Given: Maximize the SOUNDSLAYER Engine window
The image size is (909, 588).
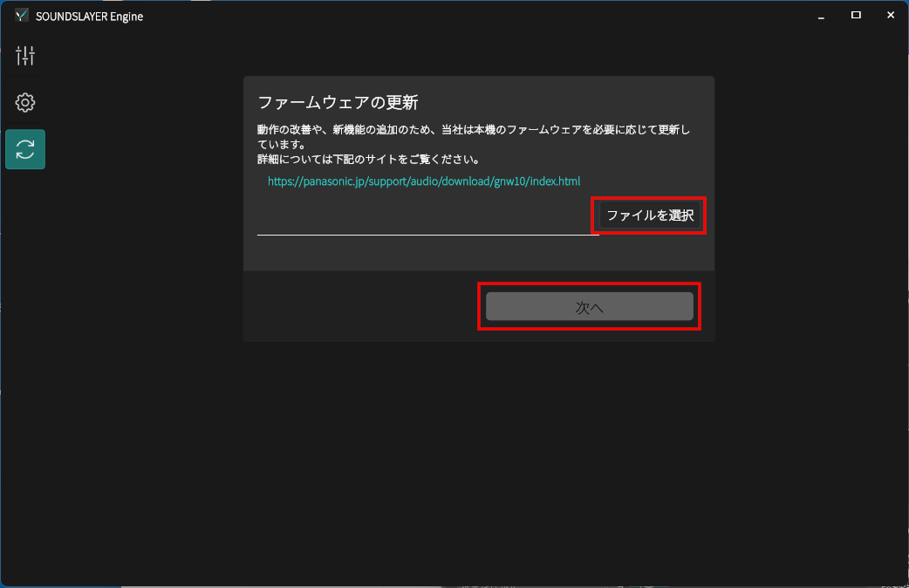Looking at the screenshot, I should pos(856,16).
